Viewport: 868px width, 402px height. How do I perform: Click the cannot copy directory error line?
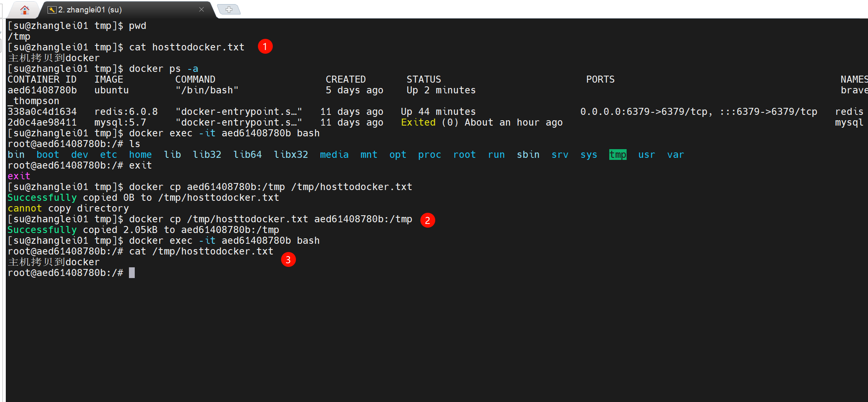click(68, 208)
